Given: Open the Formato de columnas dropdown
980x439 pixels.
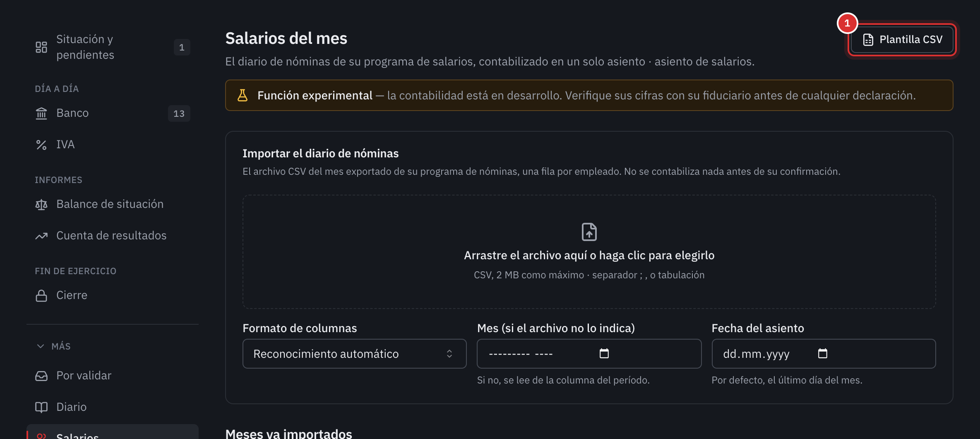Looking at the screenshot, I should coord(354,354).
